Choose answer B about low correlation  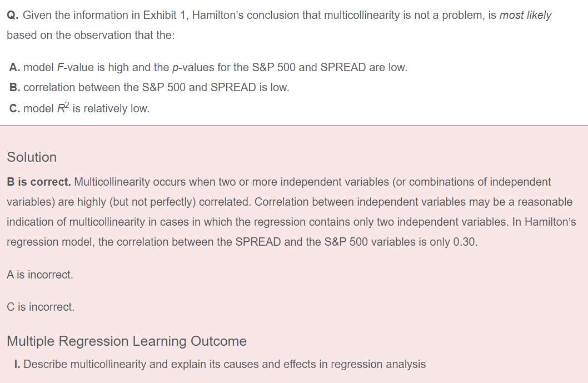tap(150, 87)
